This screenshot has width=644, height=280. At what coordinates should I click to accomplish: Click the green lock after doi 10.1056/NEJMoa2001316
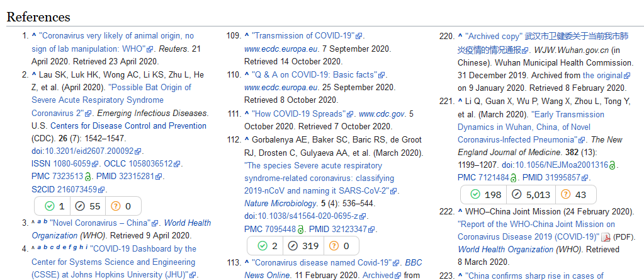click(x=612, y=165)
